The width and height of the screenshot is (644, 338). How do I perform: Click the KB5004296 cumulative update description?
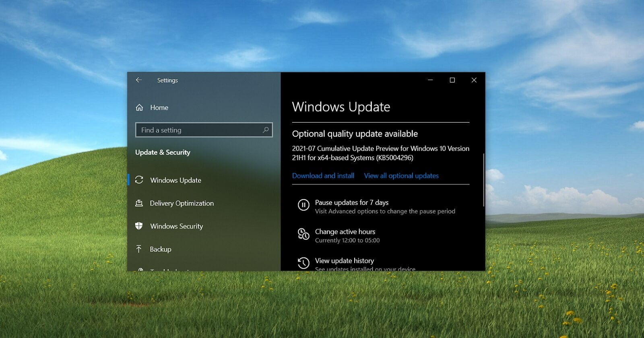pyautogui.click(x=381, y=153)
